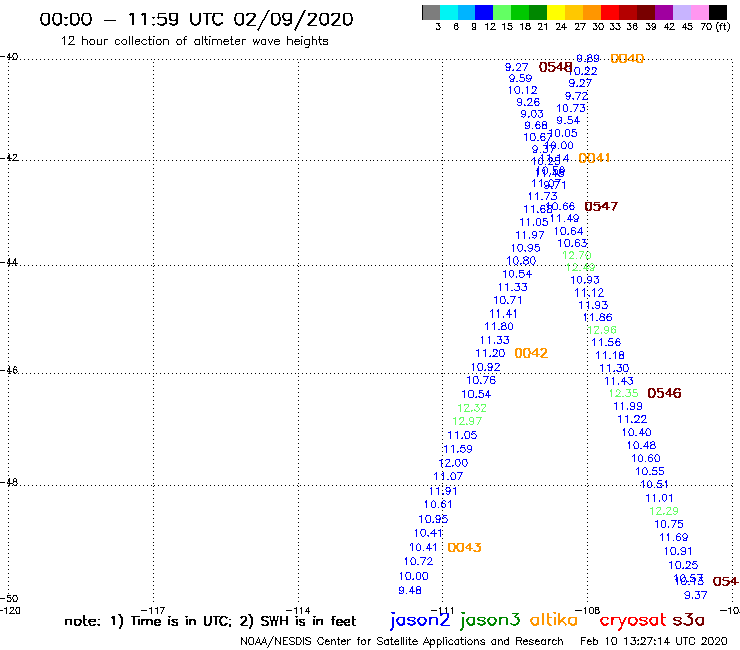Click the wave height value '9.48'
This screenshot has height=650, width=740.
(410, 591)
